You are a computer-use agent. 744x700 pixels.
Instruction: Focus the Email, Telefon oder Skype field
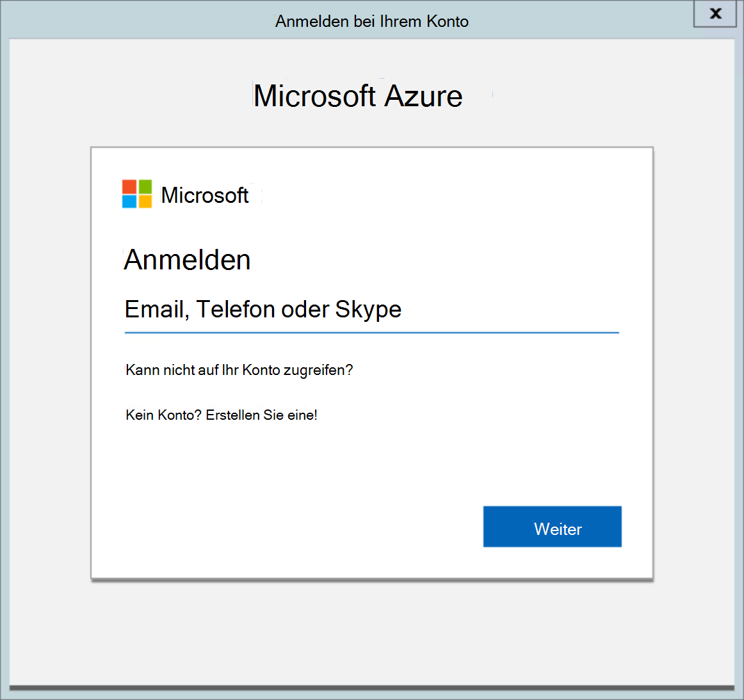point(371,310)
